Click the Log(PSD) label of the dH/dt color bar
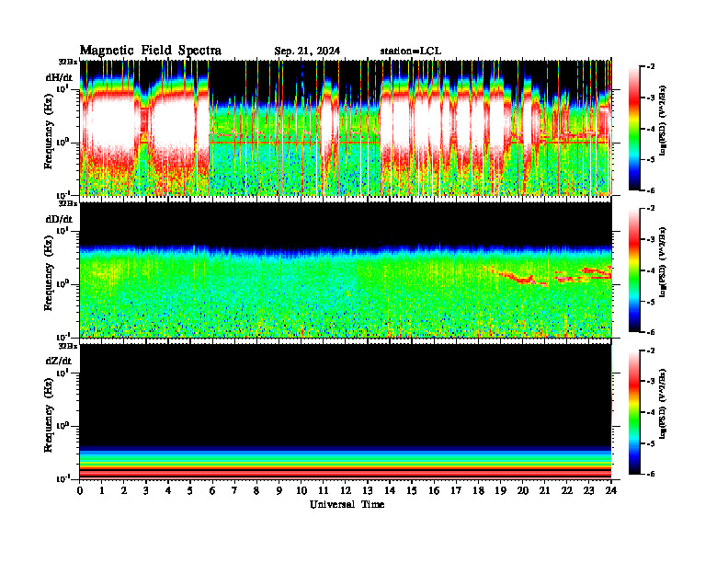728x563 pixels. click(x=663, y=121)
